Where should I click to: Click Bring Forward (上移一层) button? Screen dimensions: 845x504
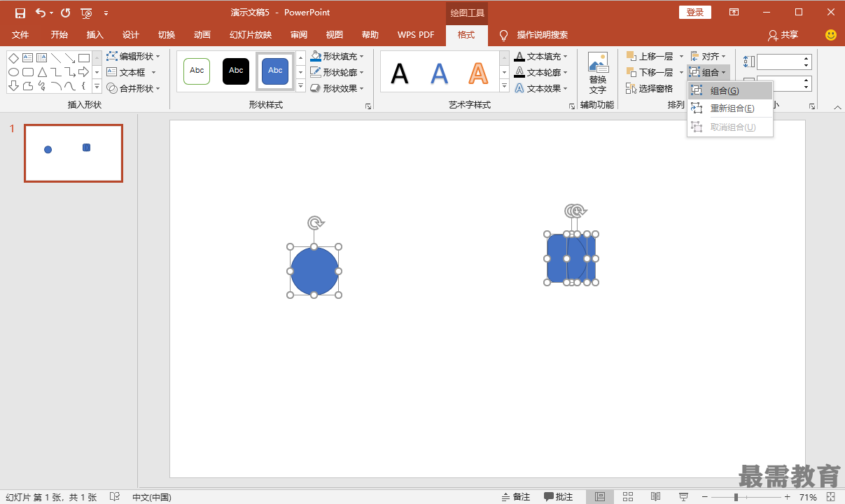tap(650, 56)
